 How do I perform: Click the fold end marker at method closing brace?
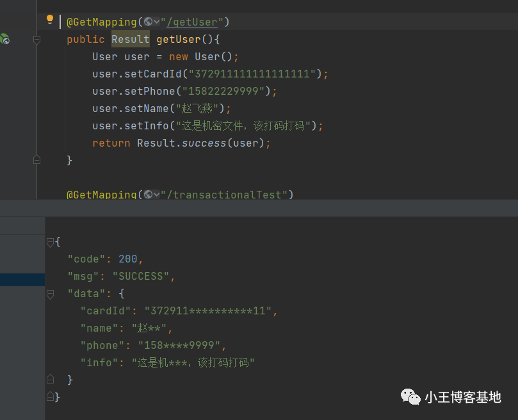(36, 160)
